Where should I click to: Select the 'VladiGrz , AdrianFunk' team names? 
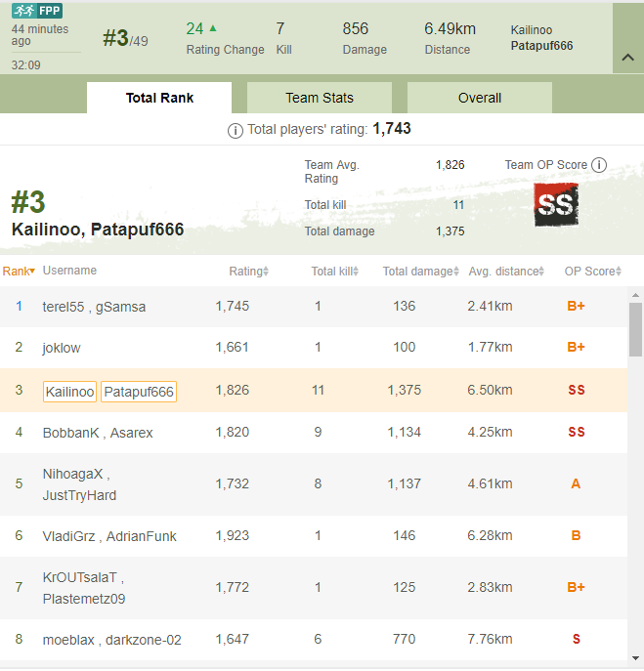(109, 536)
